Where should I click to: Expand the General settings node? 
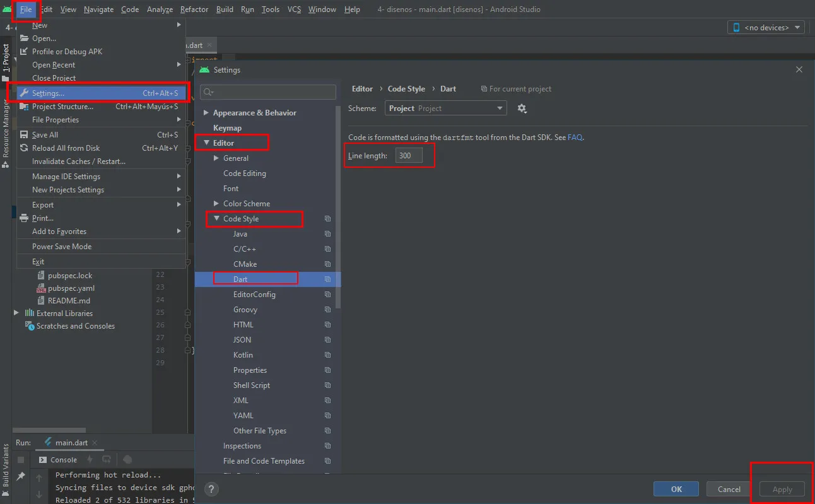216,158
